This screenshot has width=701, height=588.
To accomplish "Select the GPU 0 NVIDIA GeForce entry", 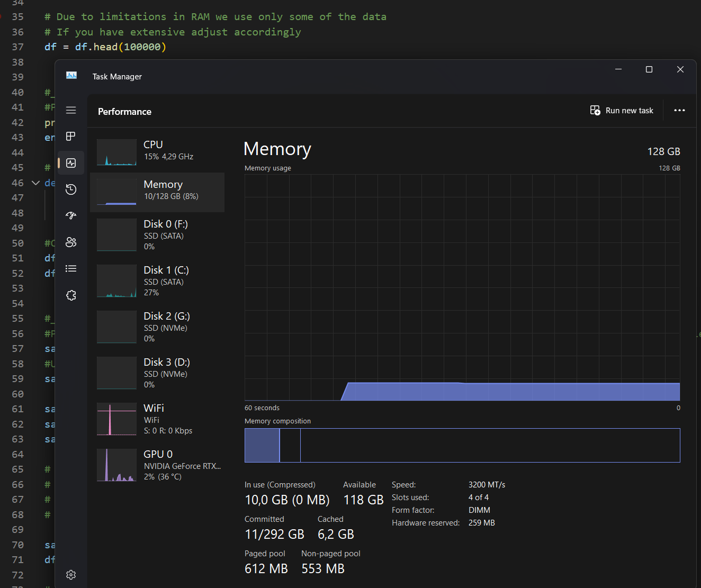I will click(157, 465).
